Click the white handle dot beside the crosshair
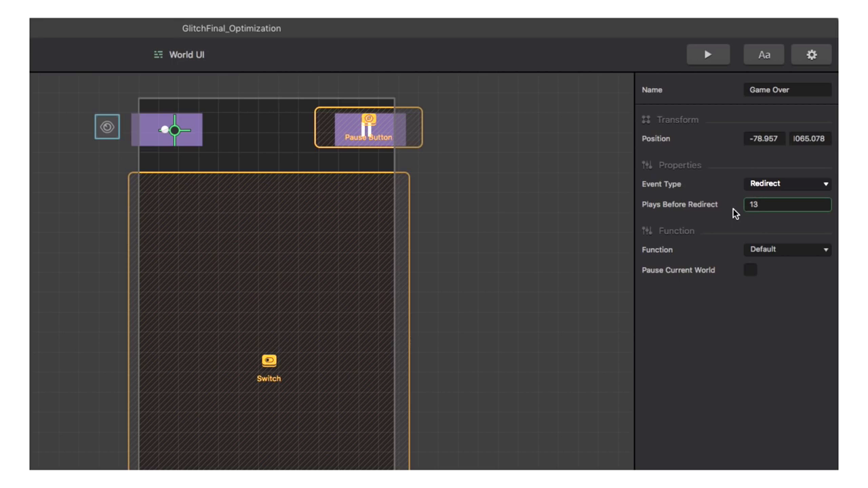868x488 pixels. (164, 129)
